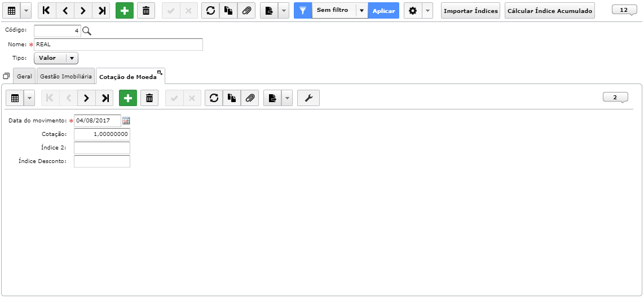Refresh data using main toolbar refresh icon
The height and width of the screenshot is (299, 644).
point(210,11)
